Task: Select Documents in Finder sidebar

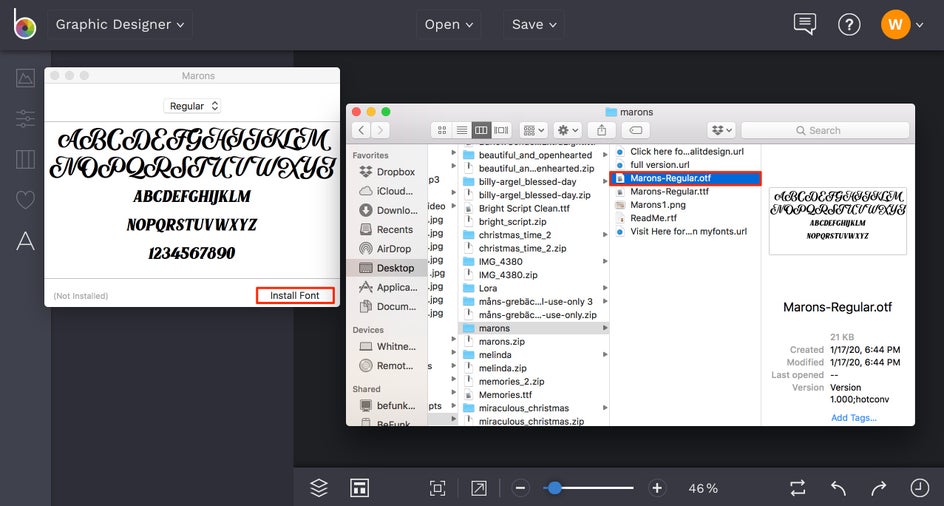Action: (x=387, y=307)
